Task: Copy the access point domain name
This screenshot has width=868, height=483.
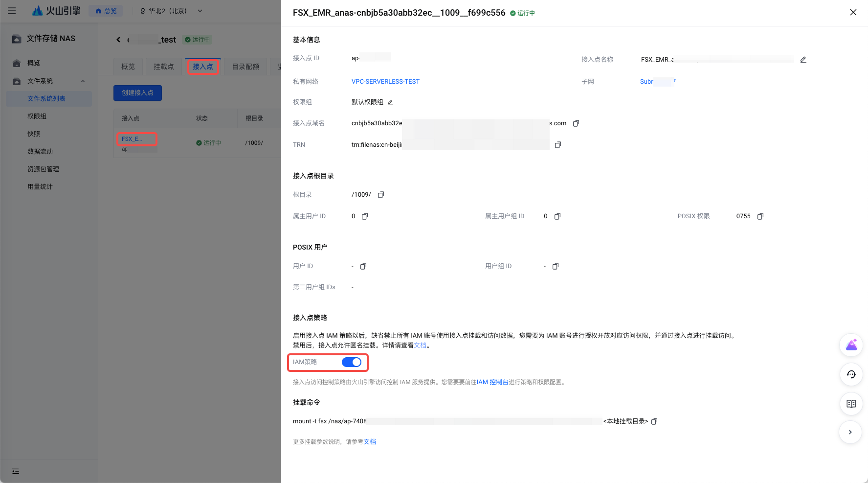Action: click(576, 123)
